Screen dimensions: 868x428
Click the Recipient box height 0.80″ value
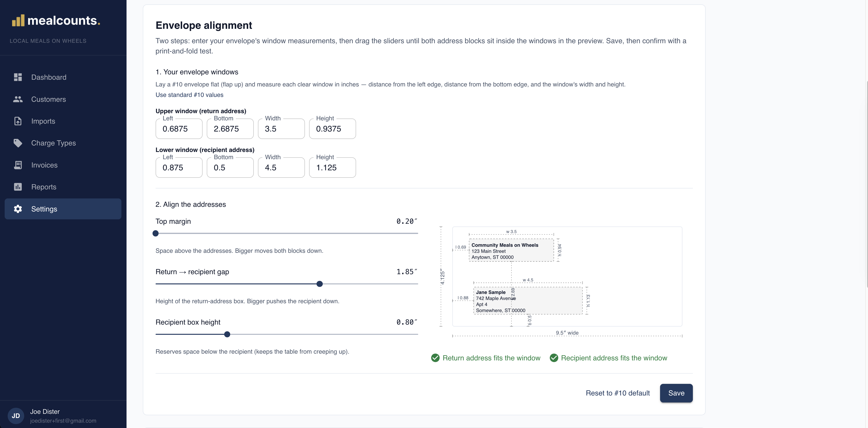tap(407, 322)
